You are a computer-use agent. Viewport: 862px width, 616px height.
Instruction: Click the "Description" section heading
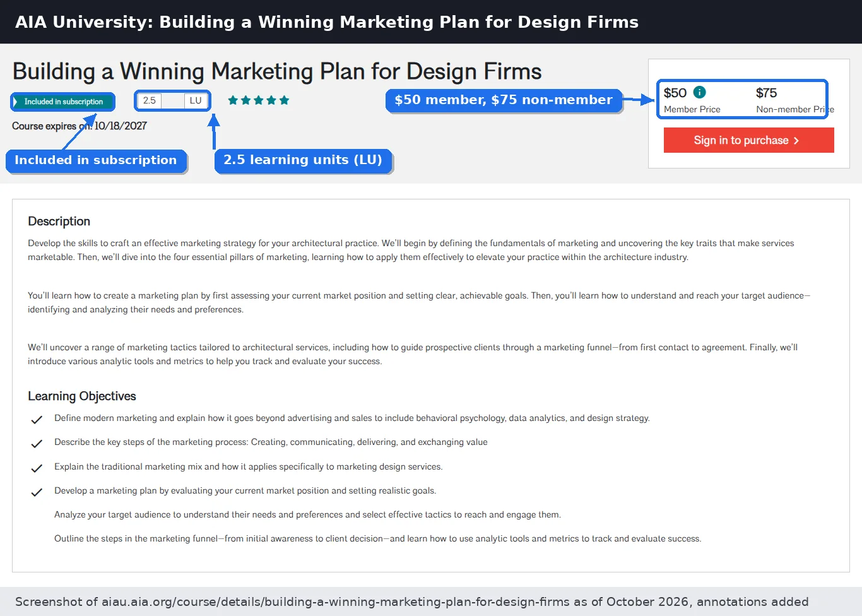(x=59, y=222)
